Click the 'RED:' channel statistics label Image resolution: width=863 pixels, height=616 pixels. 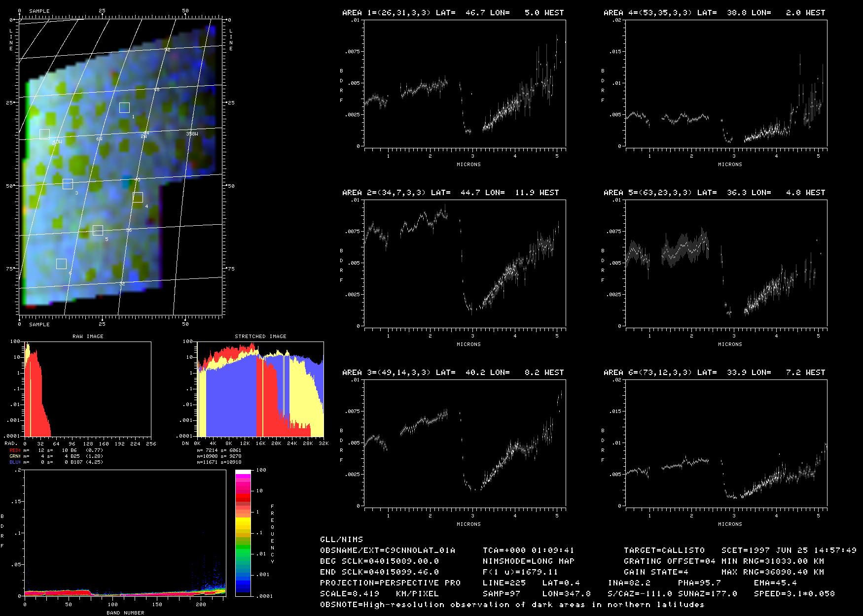tap(16, 450)
